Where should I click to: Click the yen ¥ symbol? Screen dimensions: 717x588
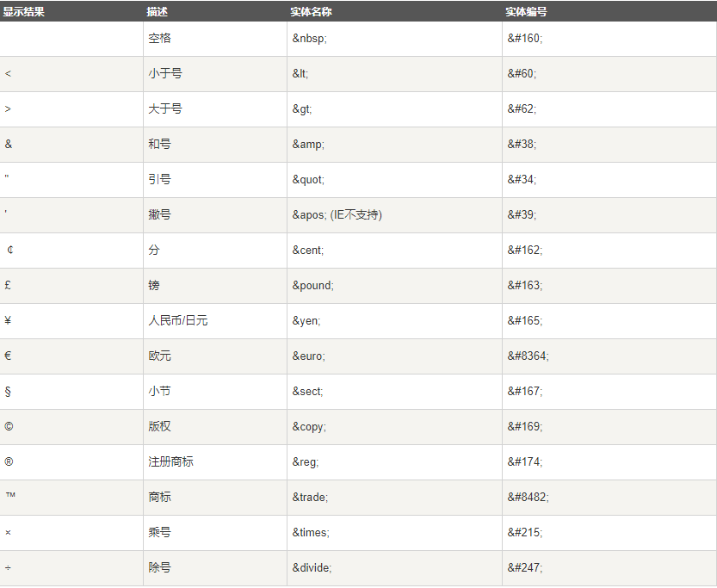coord(8,320)
